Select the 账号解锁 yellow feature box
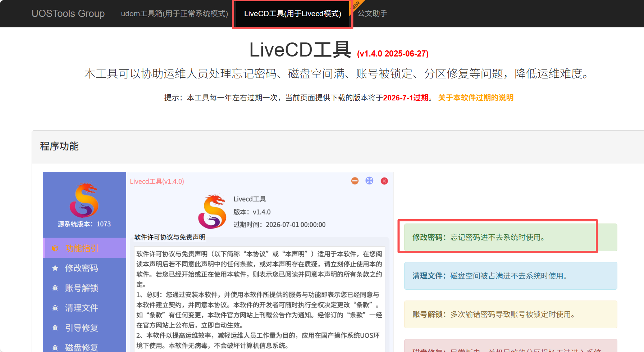Image resolution: width=644 pixels, height=352 pixels. coord(511,314)
